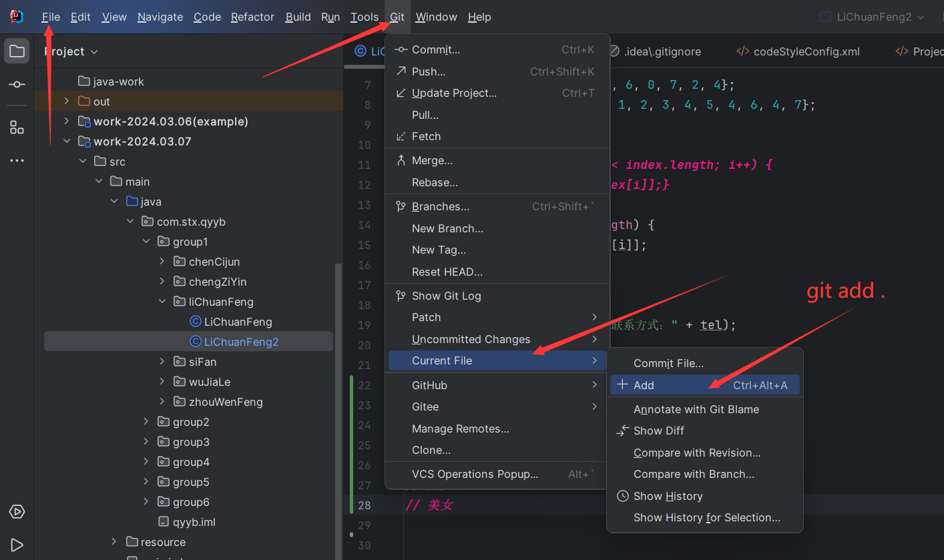Open the Structure tool window icon
944x560 pixels.
point(17,127)
